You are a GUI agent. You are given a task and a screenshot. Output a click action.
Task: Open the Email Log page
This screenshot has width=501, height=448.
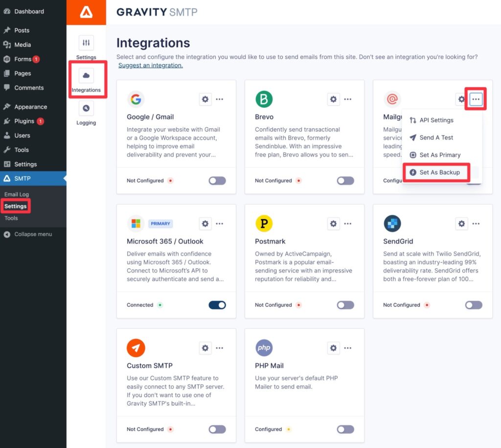tap(17, 194)
